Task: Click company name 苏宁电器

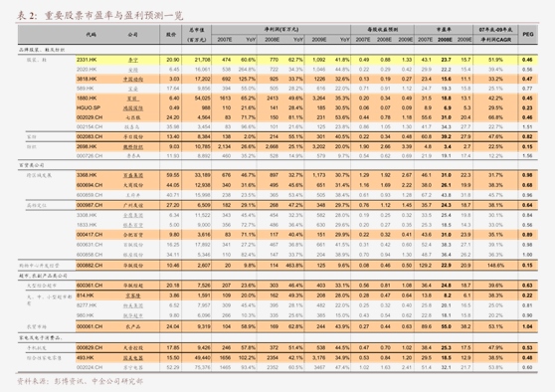Action: coord(133,367)
